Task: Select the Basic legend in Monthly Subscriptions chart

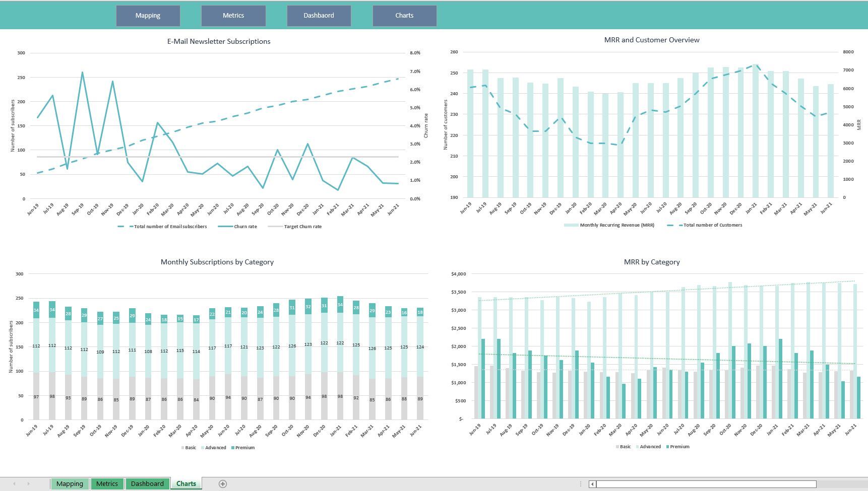Action: pos(189,447)
